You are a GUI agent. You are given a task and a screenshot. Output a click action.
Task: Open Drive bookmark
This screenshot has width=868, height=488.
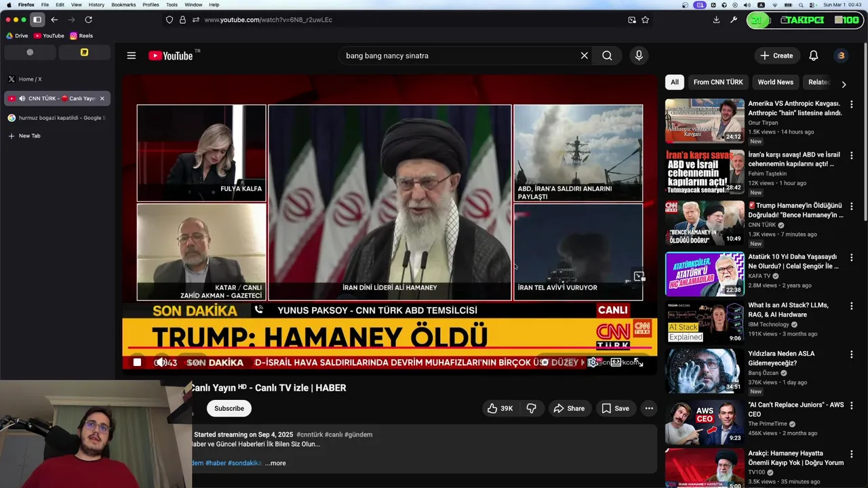[x=17, y=36]
